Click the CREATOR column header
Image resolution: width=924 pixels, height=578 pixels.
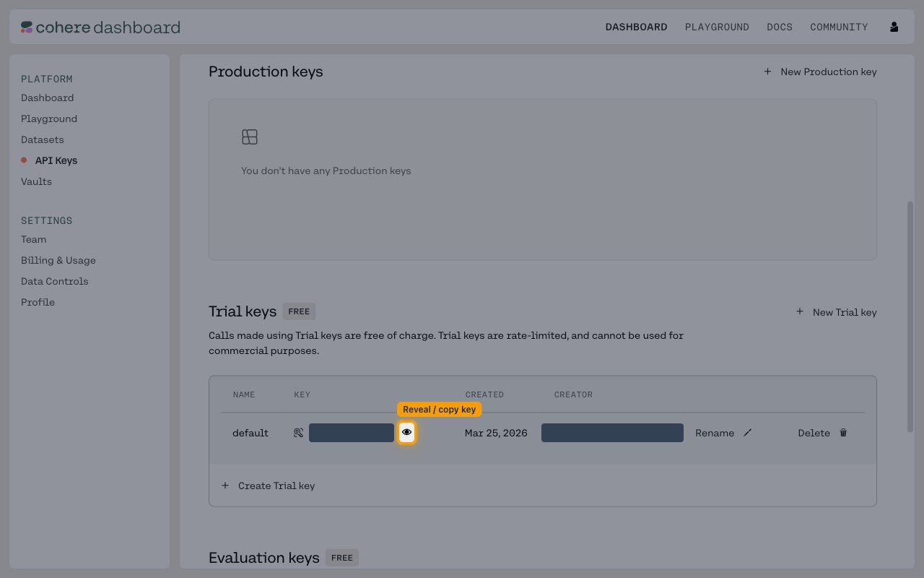[573, 394]
